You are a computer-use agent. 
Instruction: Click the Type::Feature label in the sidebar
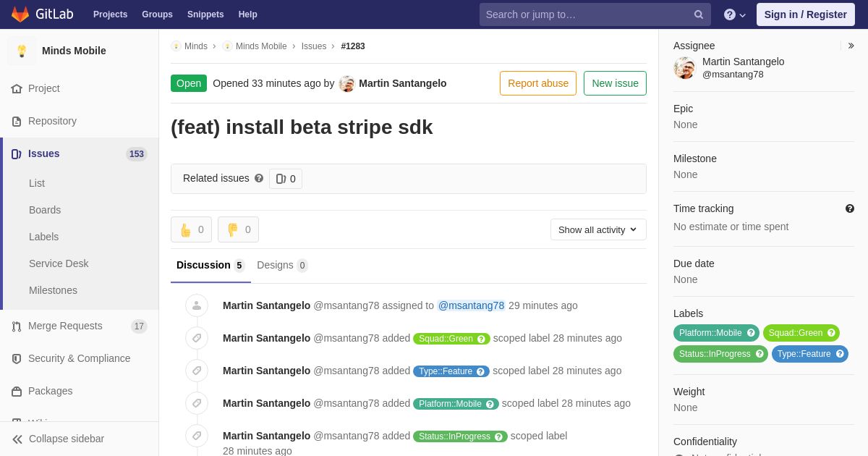tap(804, 354)
